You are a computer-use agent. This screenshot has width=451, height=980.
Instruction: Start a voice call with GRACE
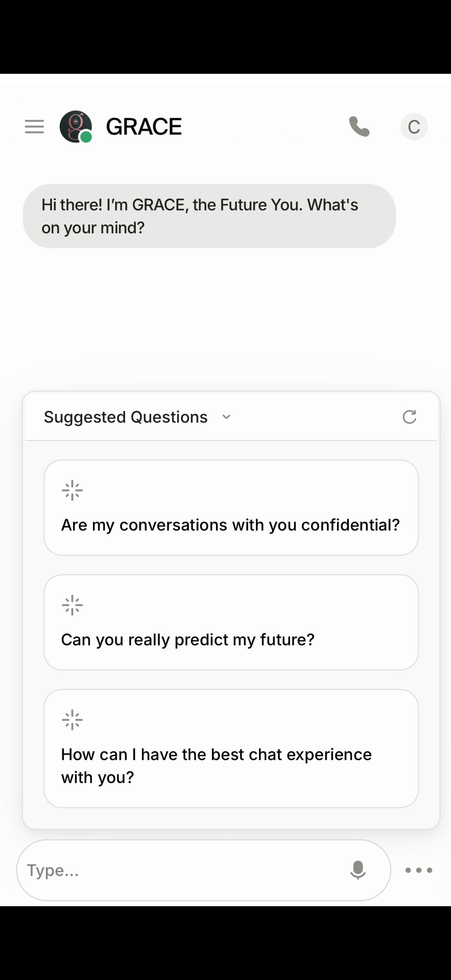[359, 126]
